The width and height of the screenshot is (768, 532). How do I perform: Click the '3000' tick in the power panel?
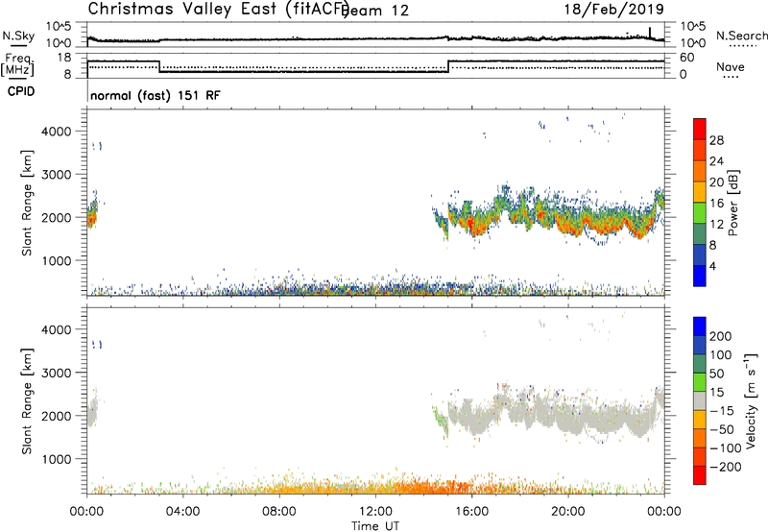click(56, 175)
